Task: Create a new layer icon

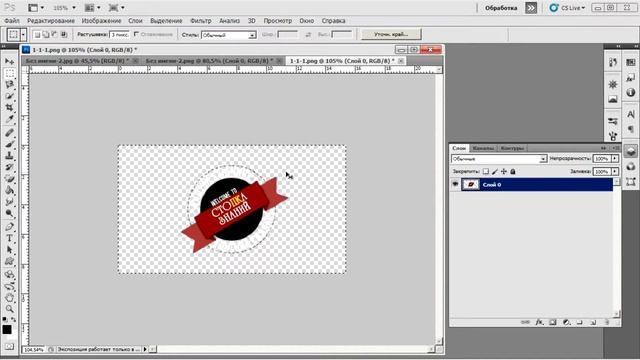Action: click(593, 322)
